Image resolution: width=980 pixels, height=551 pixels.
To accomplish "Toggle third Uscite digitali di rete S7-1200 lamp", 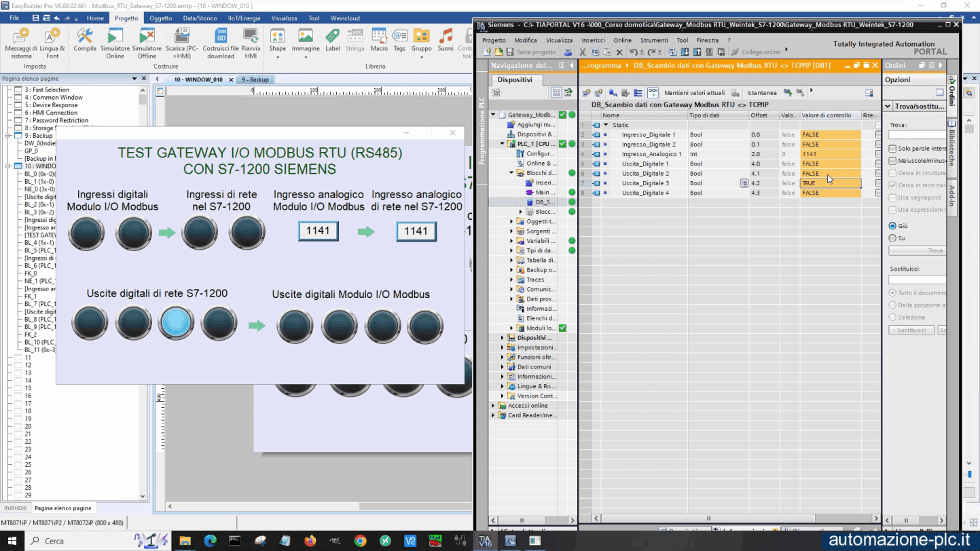I will tap(177, 323).
